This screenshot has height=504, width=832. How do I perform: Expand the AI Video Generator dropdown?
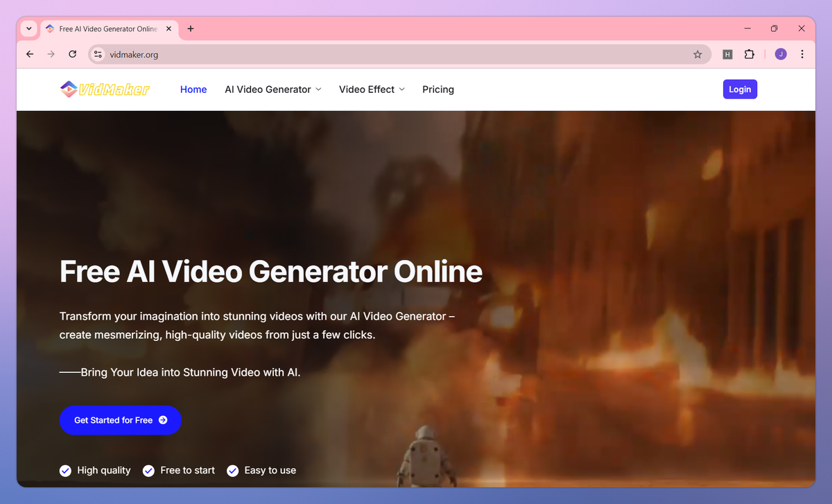click(272, 89)
